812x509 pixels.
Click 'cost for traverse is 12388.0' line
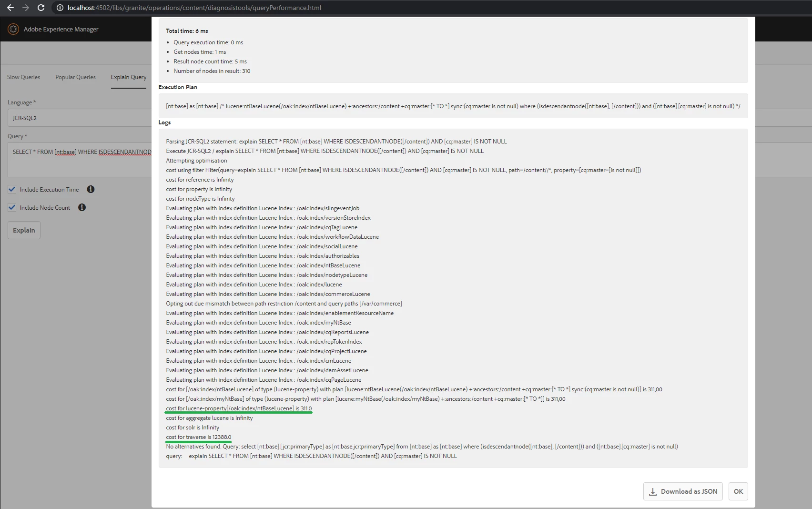[199, 437]
